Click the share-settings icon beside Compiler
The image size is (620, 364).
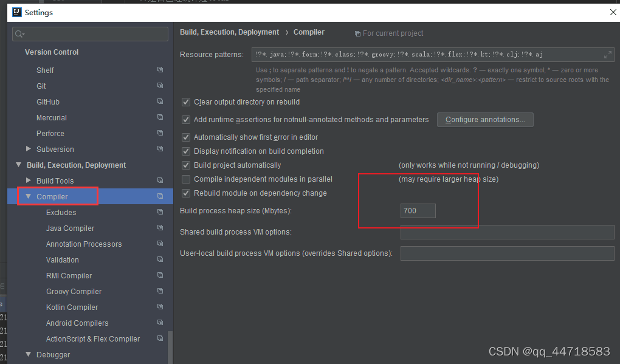[x=160, y=196]
